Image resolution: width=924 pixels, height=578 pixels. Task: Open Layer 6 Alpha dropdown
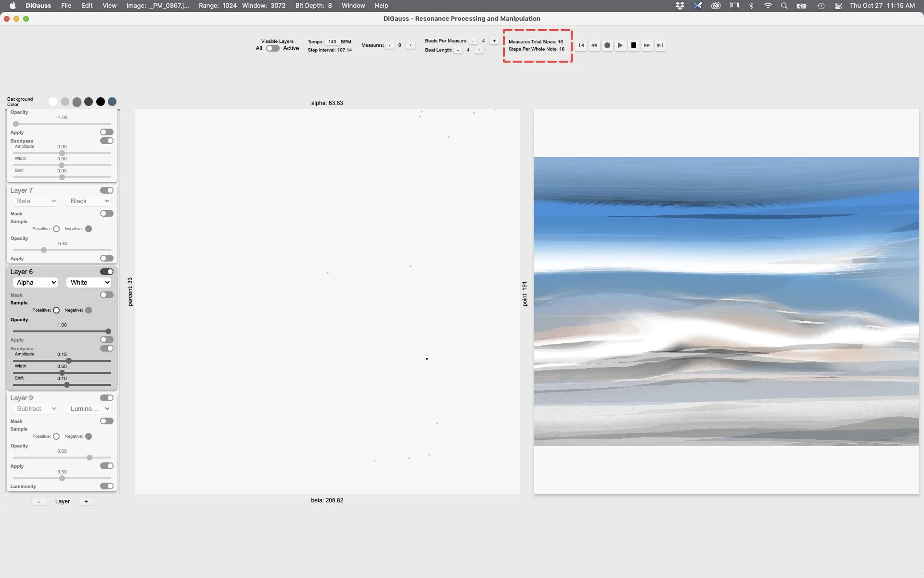(36, 283)
